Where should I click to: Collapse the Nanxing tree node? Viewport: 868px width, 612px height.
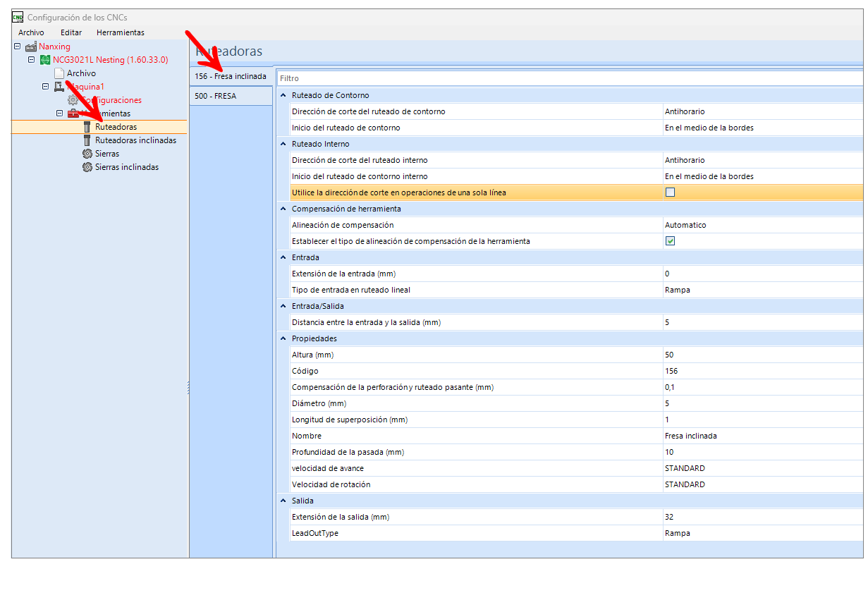(18, 47)
